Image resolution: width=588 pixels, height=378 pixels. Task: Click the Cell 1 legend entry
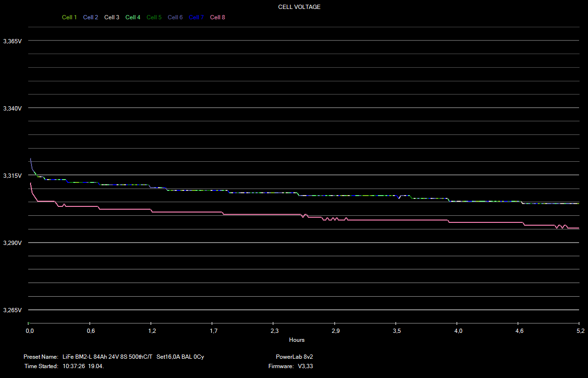[x=69, y=17]
